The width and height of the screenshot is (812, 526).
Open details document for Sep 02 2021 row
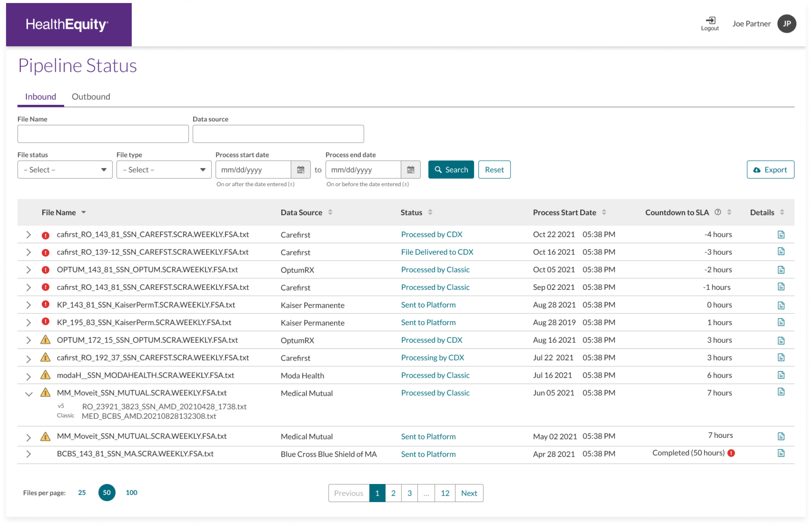(x=781, y=286)
